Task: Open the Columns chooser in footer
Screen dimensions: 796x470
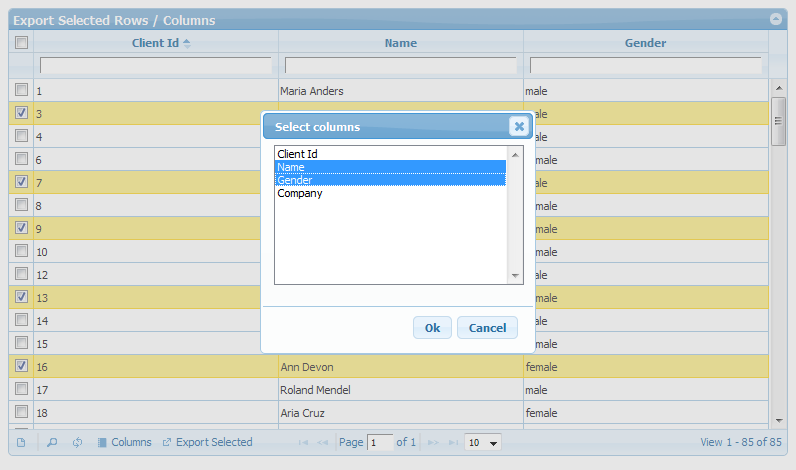Action: (124, 442)
